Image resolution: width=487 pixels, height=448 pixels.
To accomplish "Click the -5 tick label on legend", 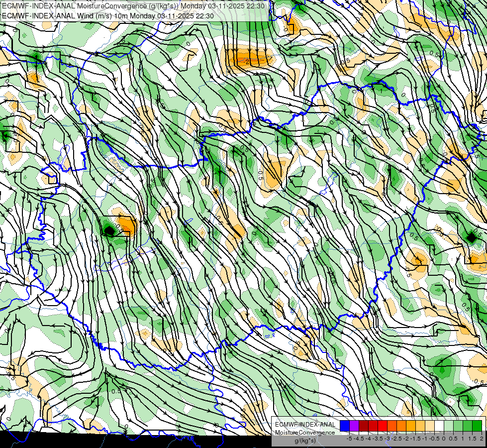I will [x=349, y=439].
